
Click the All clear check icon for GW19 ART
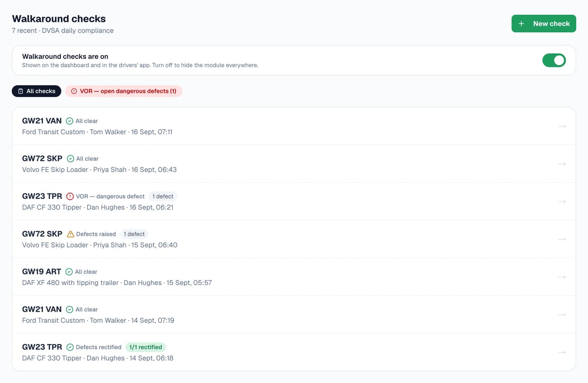click(69, 272)
